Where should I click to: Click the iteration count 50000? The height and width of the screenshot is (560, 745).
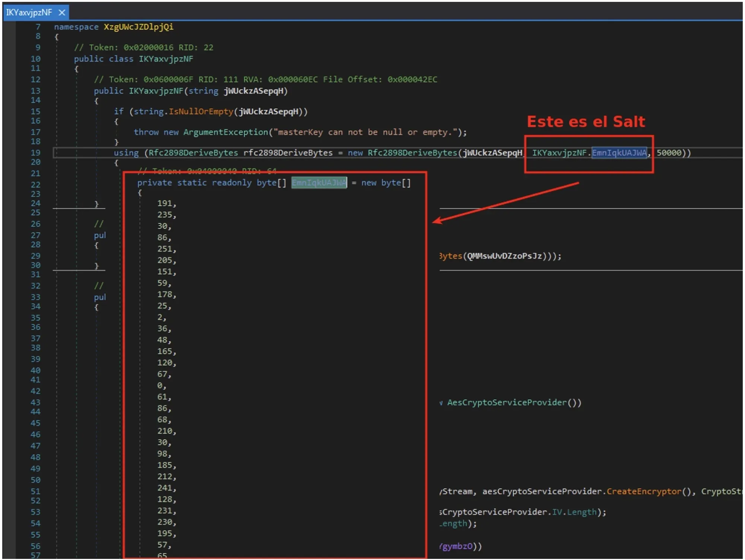click(x=669, y=153)
